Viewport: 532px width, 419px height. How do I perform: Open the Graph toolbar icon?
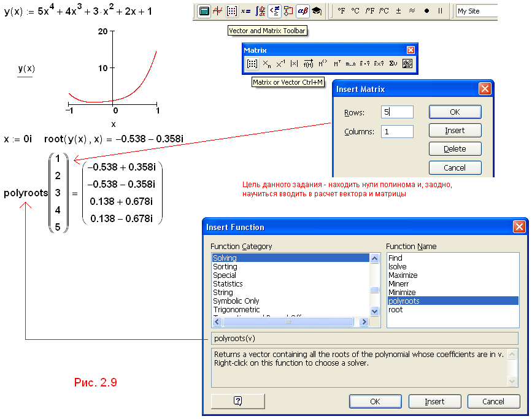click(x=217, y=11)
